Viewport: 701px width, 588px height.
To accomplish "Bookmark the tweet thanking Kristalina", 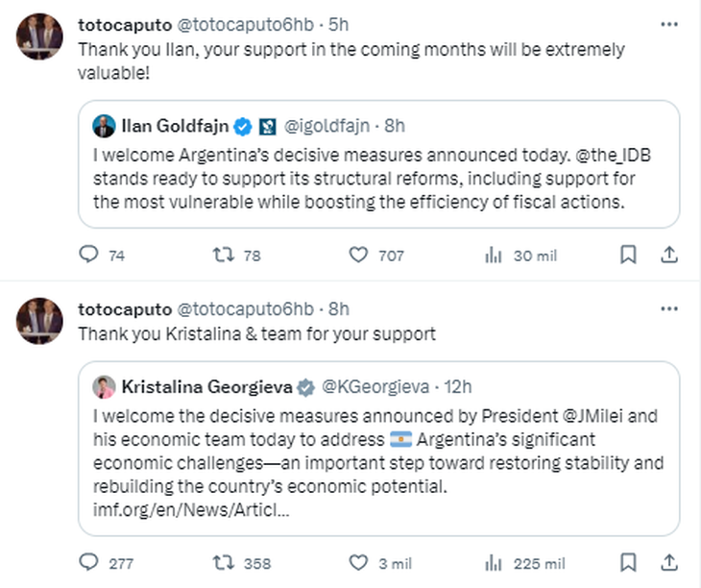I will click(628, 563).
